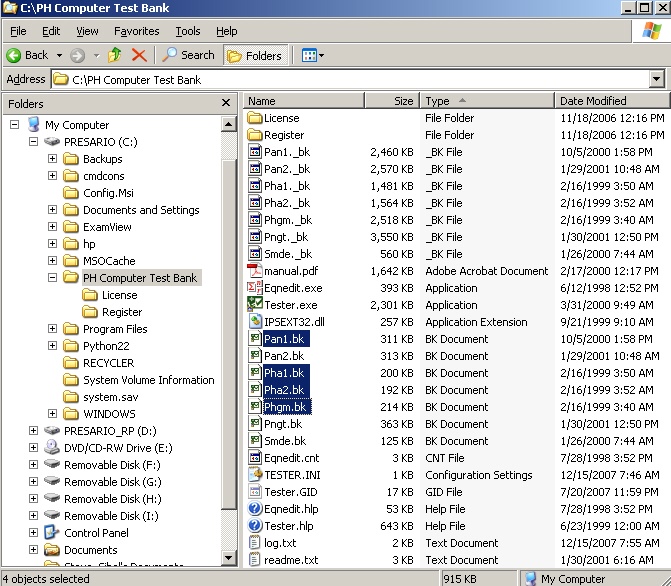Select the TESTER.INI settings icon
Screen dimensions: 671x586
click(255, 474)
